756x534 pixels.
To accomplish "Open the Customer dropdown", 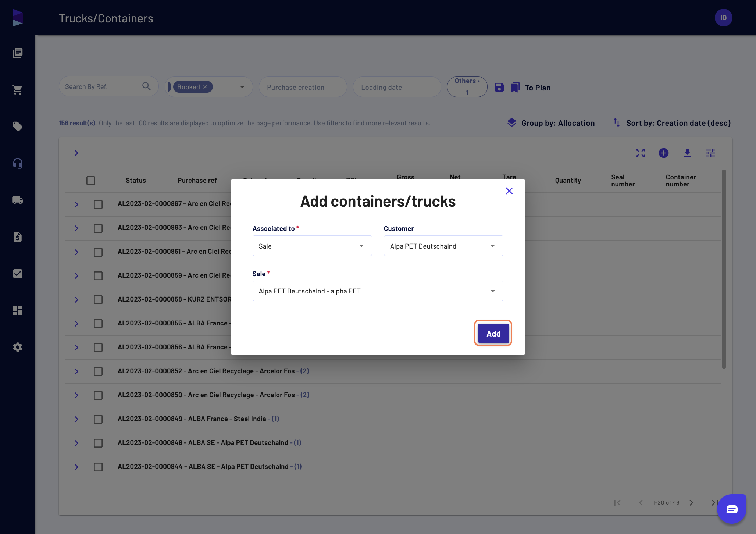I will coord(443,246).
